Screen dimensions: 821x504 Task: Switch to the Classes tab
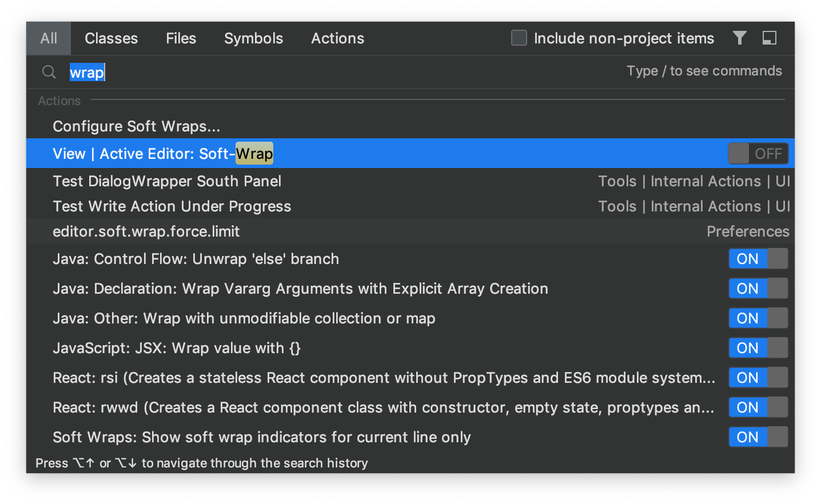pyautogui.click(x=111, y=38)
